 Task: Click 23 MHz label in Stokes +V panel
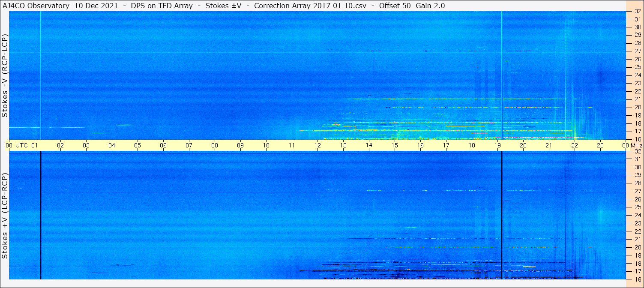638,223
